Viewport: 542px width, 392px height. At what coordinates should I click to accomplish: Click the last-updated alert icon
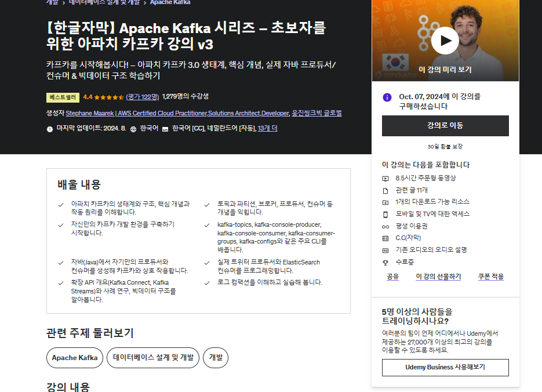click(50, 129)
